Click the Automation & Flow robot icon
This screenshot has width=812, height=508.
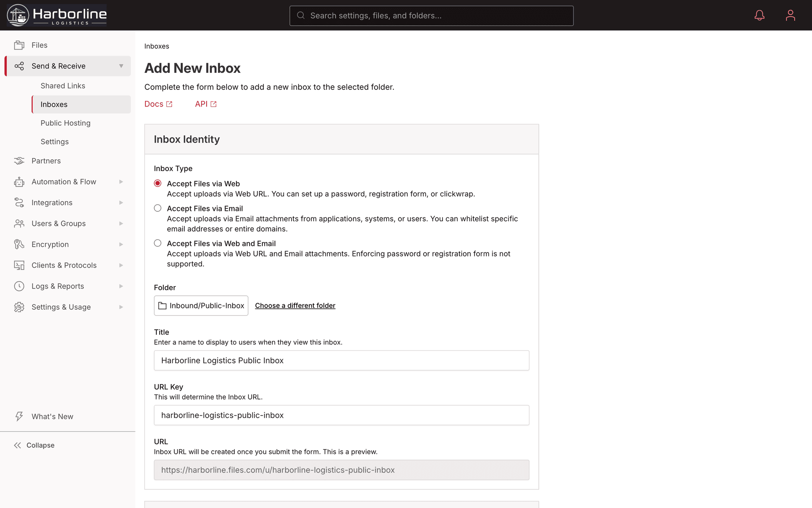point(19,182)
